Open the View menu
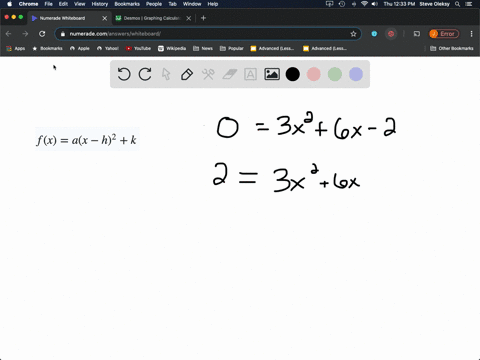Image resolution: width=480 pixels, height=360 pixels. click(80, 4)
